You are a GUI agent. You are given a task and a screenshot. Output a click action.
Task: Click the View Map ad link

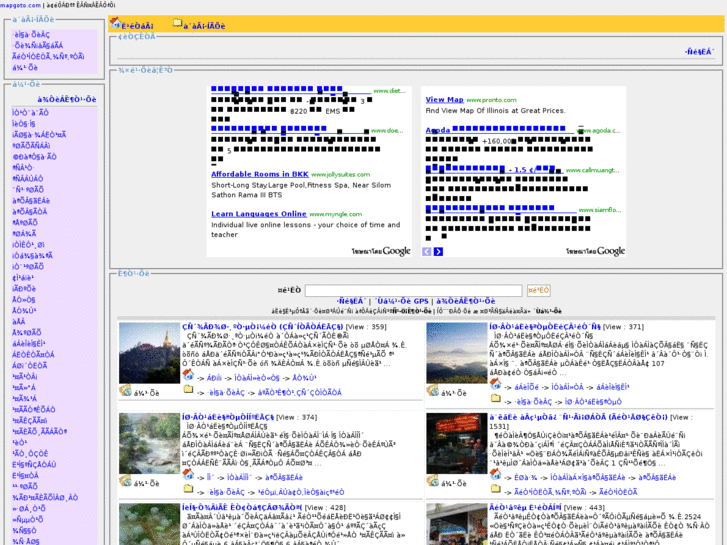(x=444, y=100)
